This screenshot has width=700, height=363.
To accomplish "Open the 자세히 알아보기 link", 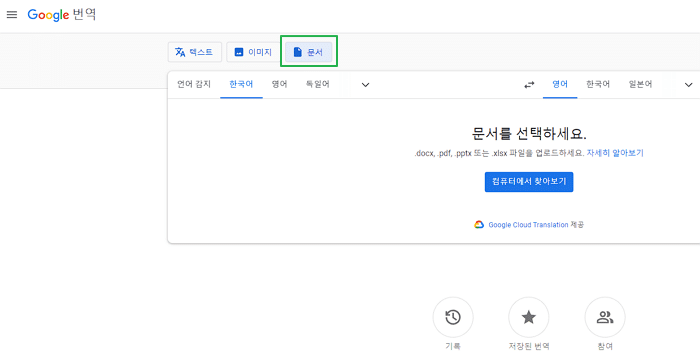I will (615, 153).
